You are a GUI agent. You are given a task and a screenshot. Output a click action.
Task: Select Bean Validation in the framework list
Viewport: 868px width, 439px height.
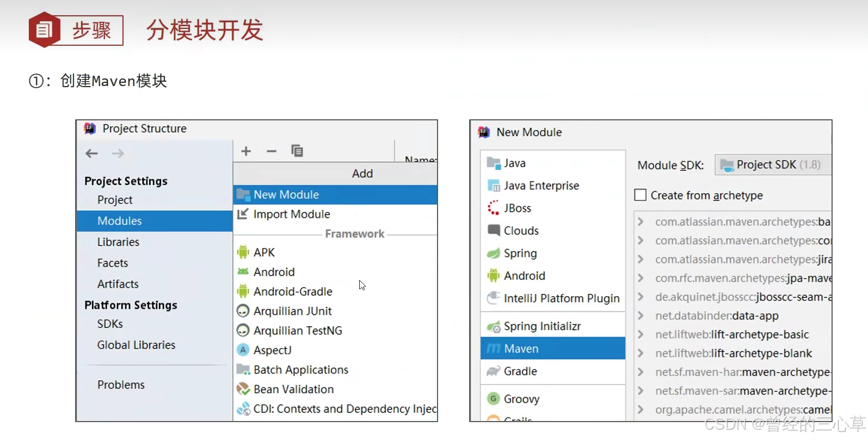(294, 389)
